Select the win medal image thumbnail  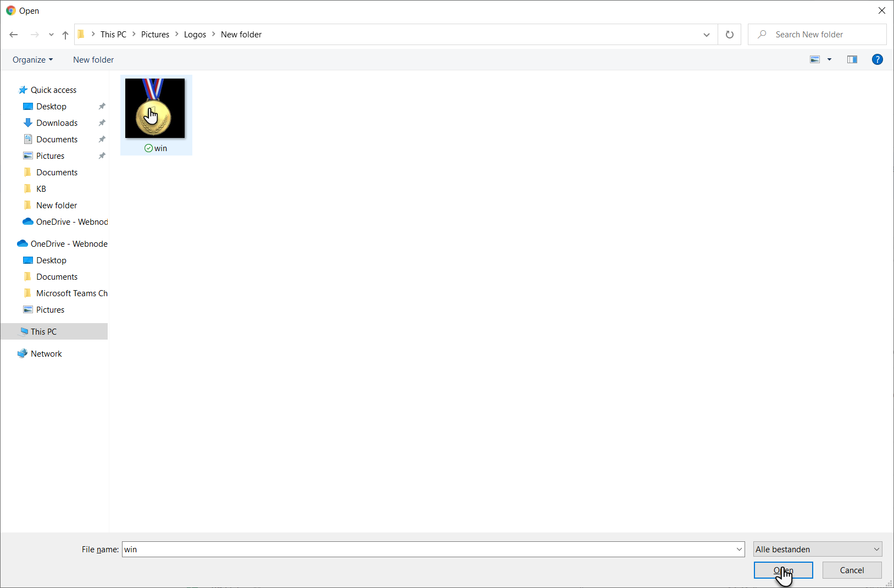coord(155,108)
